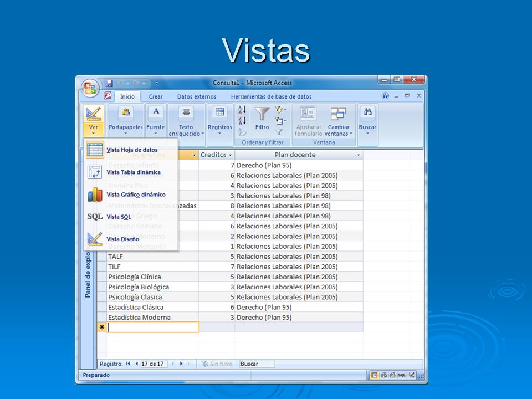Go to previous record button
The width and height of the screenshot is (532, 399).
[x=136, y=364]
